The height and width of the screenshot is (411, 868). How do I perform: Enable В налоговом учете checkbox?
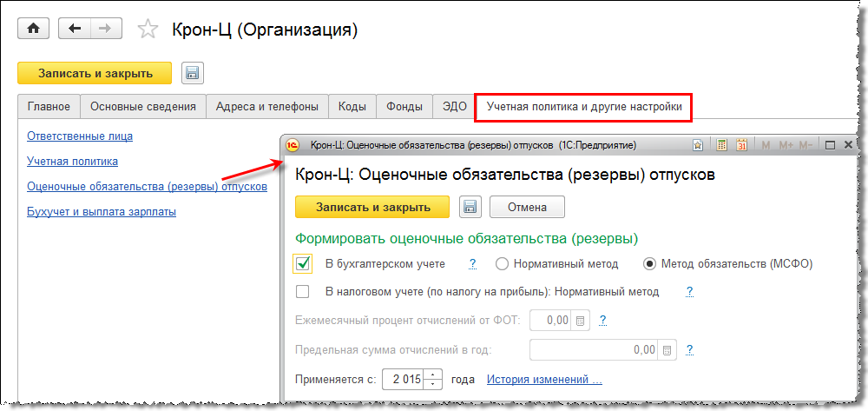(302, 292)
